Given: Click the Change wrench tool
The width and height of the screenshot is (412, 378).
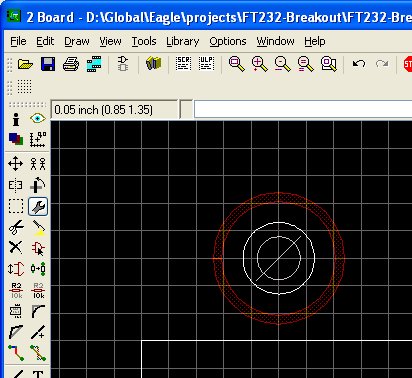Looking at the screenshot, I should coord(38,207).
